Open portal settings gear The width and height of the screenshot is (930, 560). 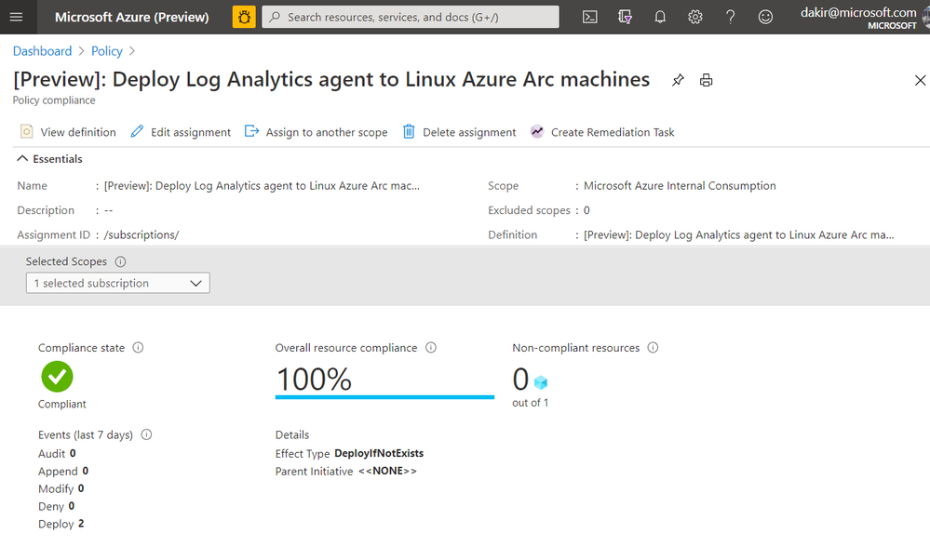(695, 17)
